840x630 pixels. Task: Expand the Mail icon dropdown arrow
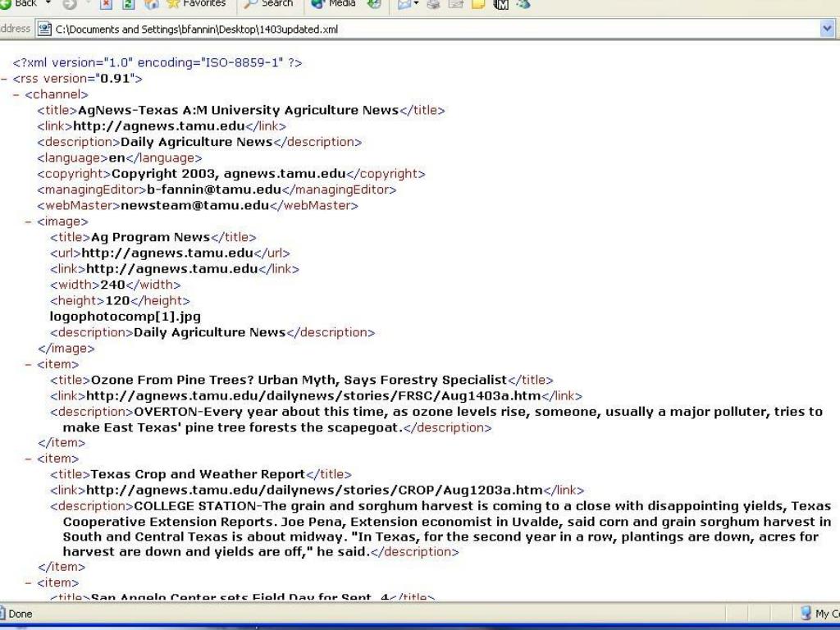point(416,4)
